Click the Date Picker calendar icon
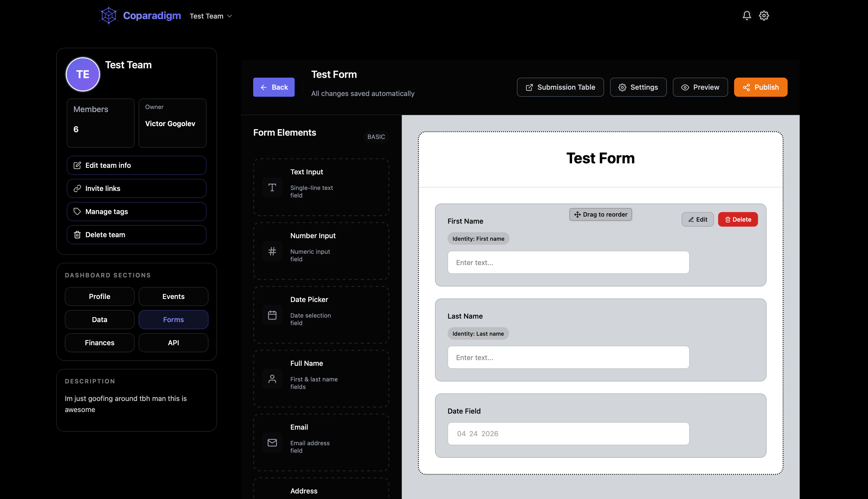The height and width of the screenshot is (499, 868). [x=272, y=315]
